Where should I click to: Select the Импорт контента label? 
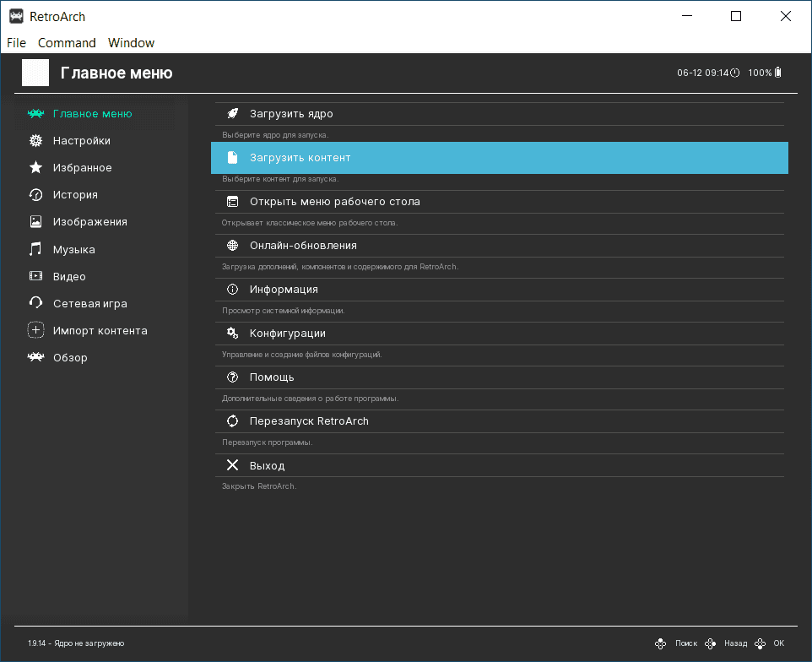coord(100,330)
